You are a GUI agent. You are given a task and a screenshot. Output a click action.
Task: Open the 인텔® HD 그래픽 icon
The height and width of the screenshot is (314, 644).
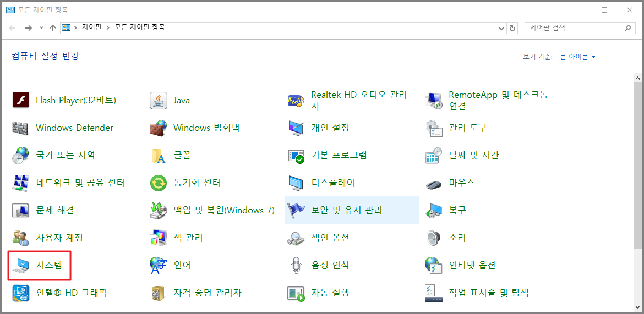tap(20, 293)
